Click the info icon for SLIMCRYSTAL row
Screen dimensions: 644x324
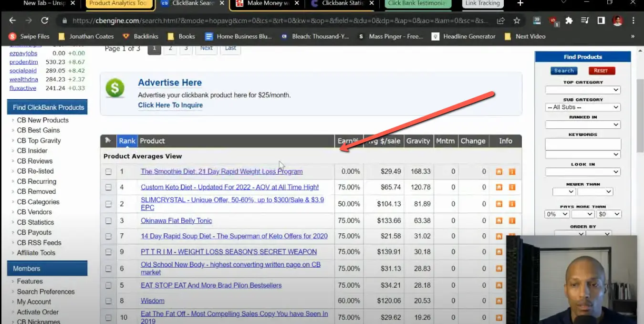(512, 204)
